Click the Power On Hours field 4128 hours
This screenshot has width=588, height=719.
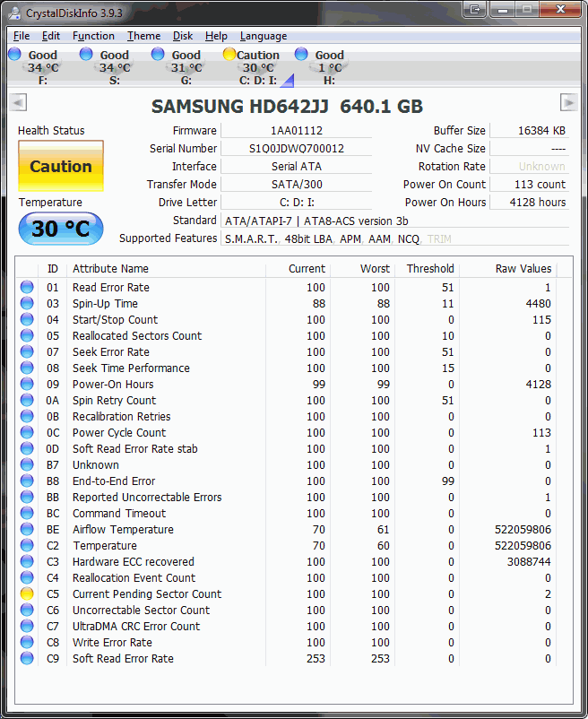[530, 203]
